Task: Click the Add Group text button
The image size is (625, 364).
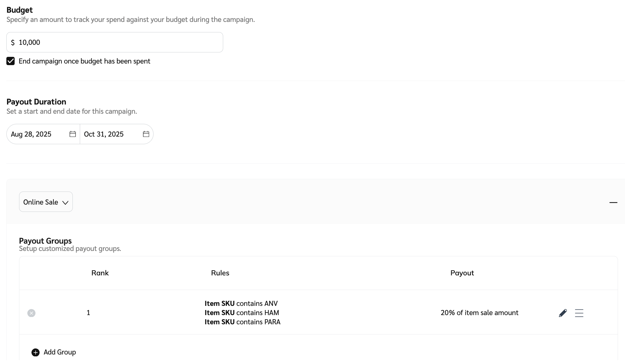Action: coord(60,352)
